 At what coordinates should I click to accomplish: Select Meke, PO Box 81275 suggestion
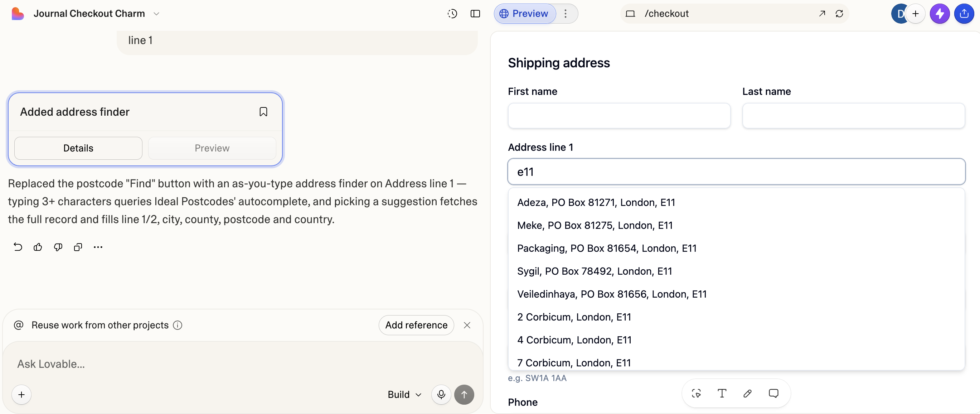(x=736, y=225)
